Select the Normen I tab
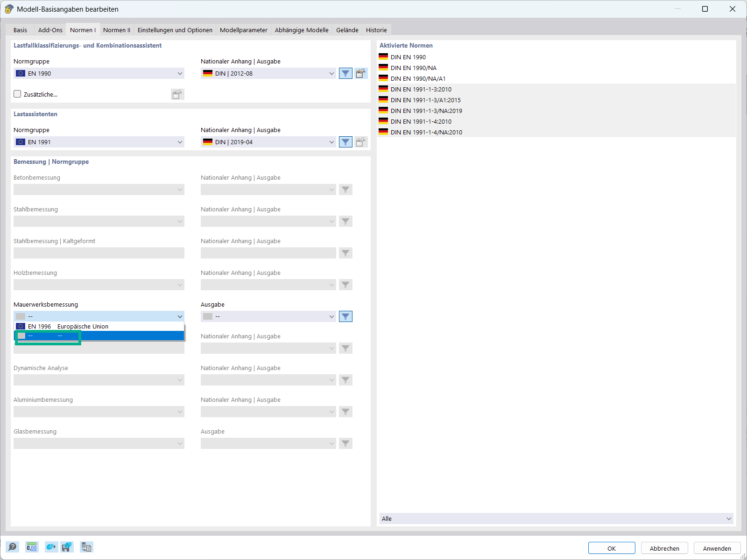 pos(83,29)
